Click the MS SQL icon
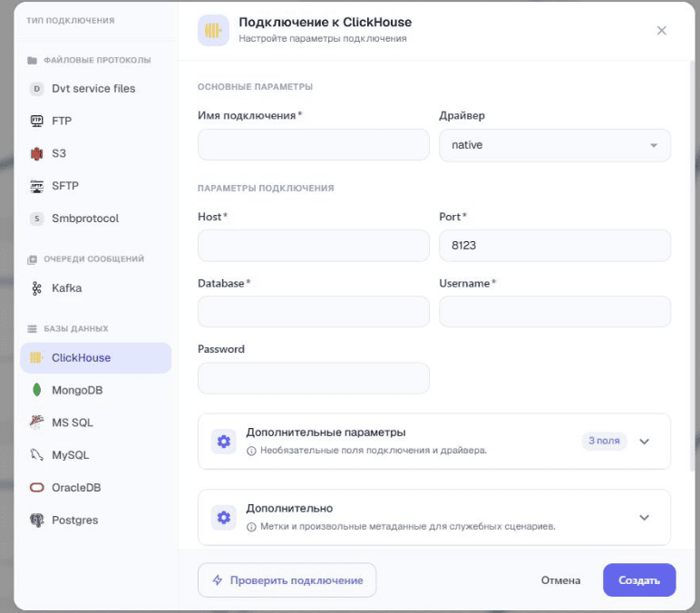The height and width of the screenshot is (613, 700). coord(36,423)
